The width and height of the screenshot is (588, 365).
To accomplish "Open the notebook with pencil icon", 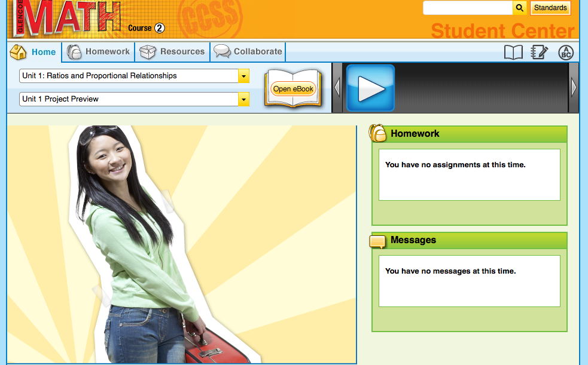I will point(540,53).
